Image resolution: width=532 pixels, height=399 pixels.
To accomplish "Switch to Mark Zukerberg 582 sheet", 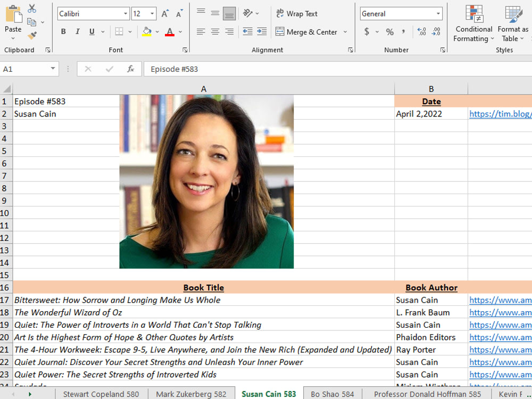I will (x=191, y=394).
